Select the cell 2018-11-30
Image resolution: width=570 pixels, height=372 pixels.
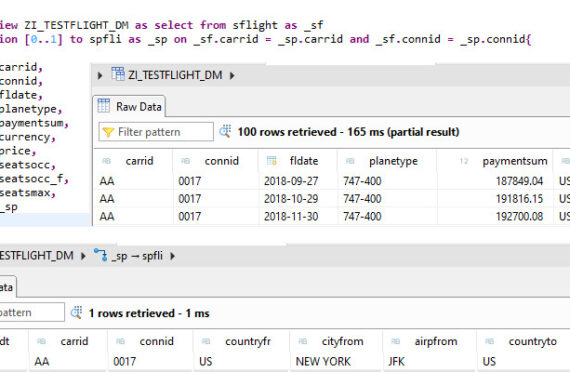click(x=291, y=217)
